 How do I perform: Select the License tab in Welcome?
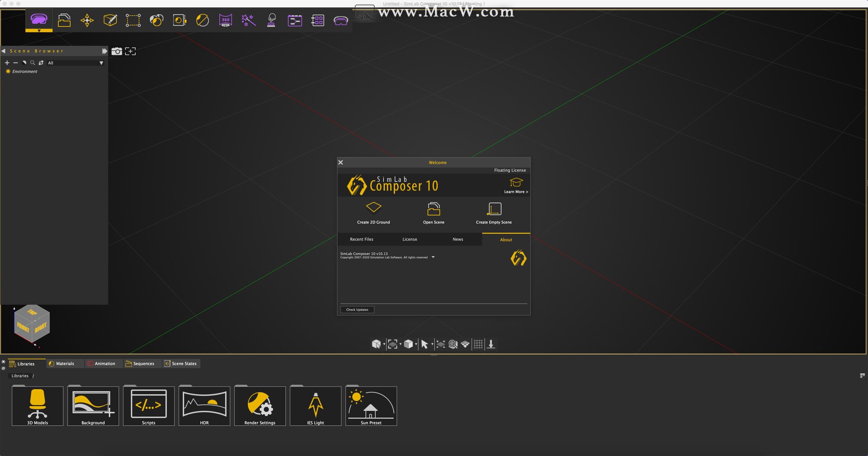point(410,239)
